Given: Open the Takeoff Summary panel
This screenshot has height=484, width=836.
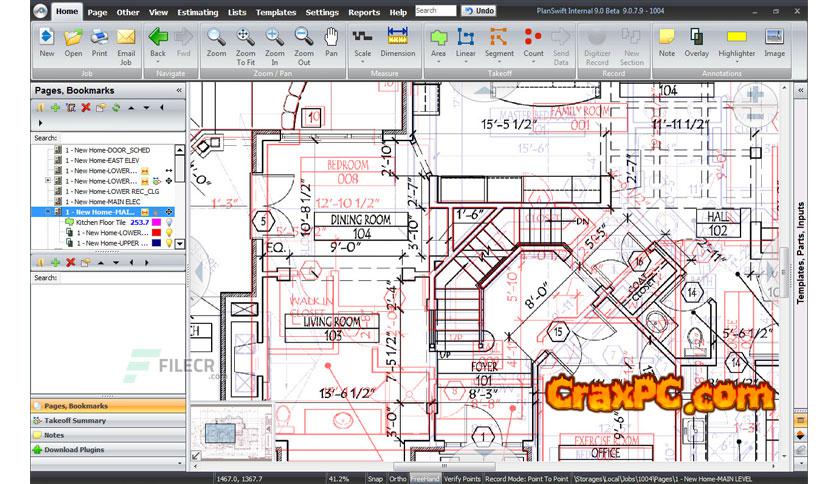Looking at the screenshot, I should pos(74,421).
